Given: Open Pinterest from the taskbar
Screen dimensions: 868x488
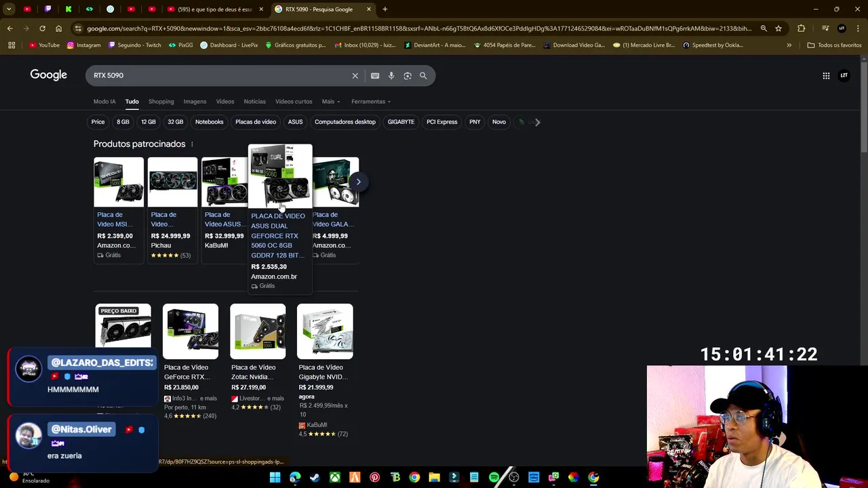Looking at the screenshot, I should pyautogui.click(x=374, y=477).
